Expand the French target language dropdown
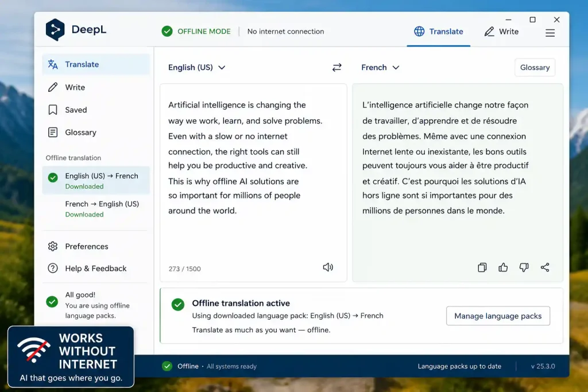This screenshot has width=588, height=392. point(380,68)
